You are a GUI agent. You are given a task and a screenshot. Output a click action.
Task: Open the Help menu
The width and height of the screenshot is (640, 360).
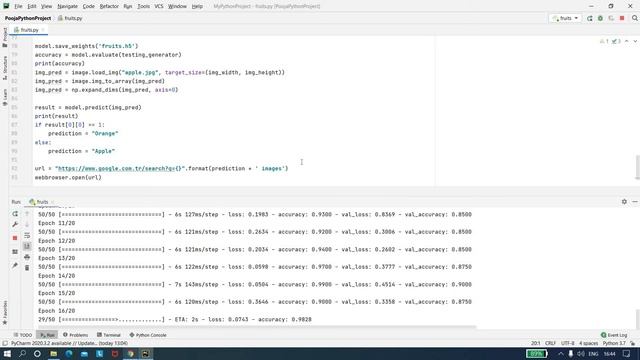197,7
